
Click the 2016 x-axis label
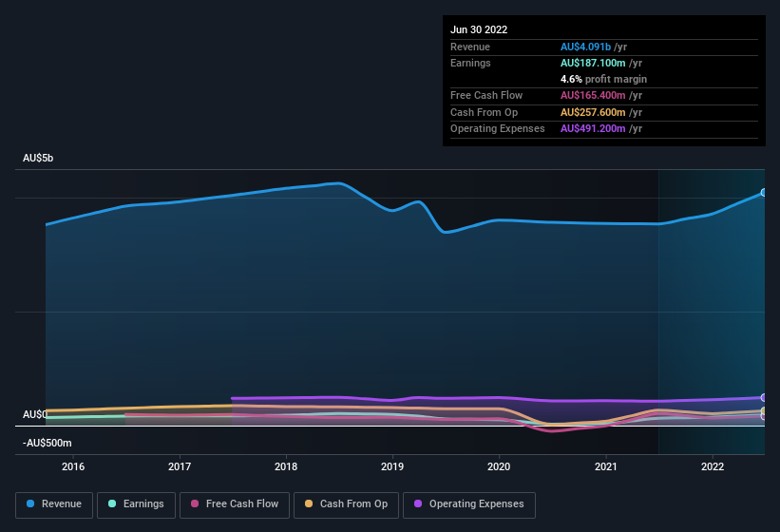point(73,466)
